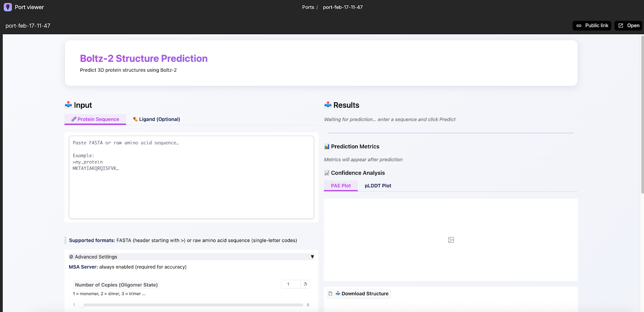Click 'Predict 3D protein structures using Boltz-2' subtitle
This screenshot has height=312, width=644.
pos(128,70)
